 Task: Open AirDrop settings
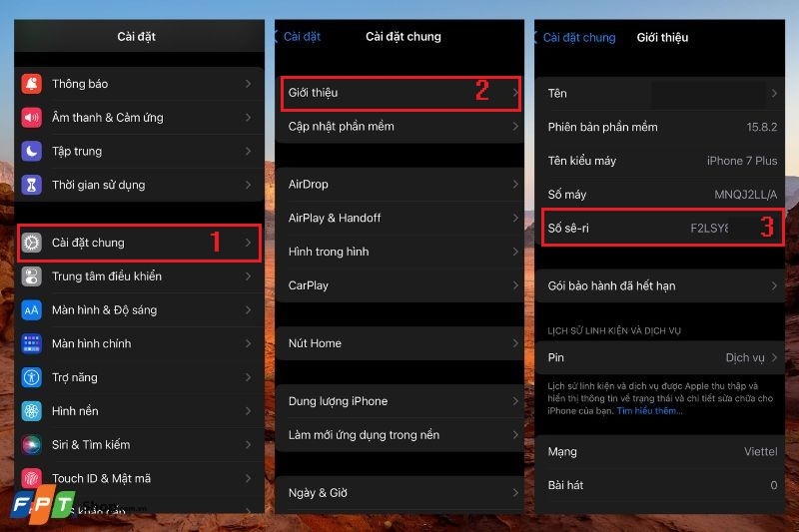point(399,185)
